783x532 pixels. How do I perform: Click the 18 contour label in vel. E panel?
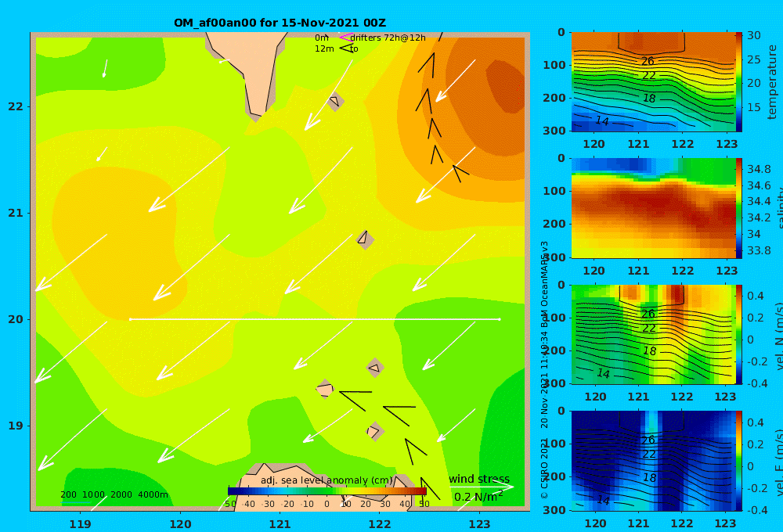pos(649,477)
